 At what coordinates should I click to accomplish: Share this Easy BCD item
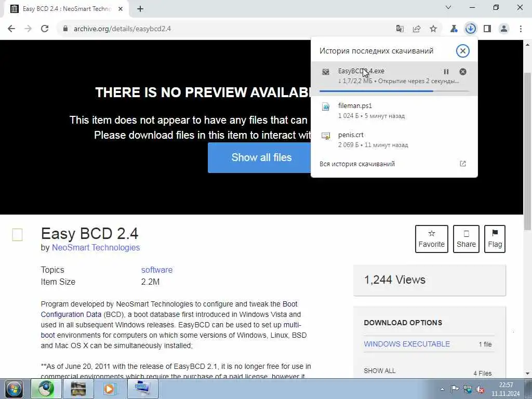466,239
